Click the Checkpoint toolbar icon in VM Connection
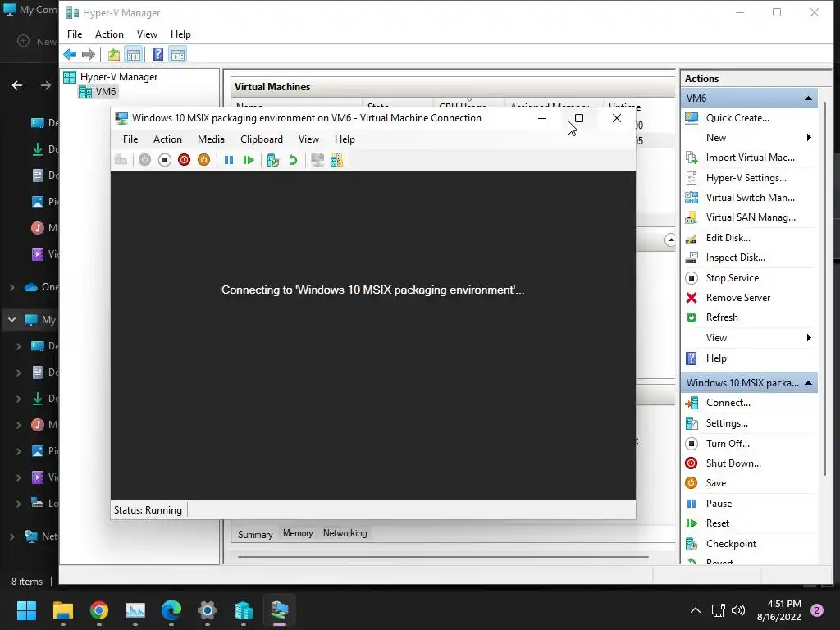840x630 pixels. click(272, 160)
